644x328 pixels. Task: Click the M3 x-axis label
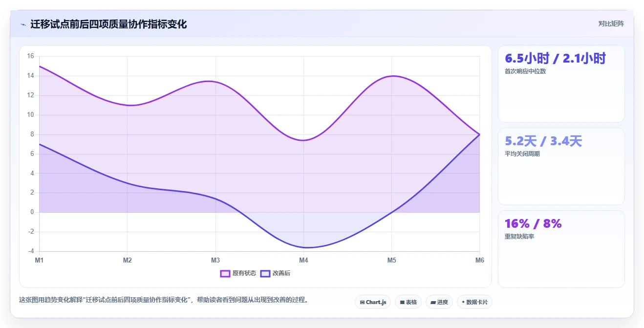tap(215, 260)
